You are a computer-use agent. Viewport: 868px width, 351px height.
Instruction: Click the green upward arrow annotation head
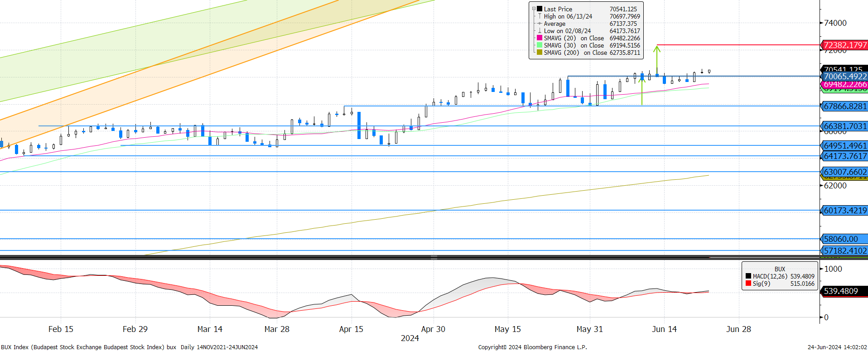657,48
